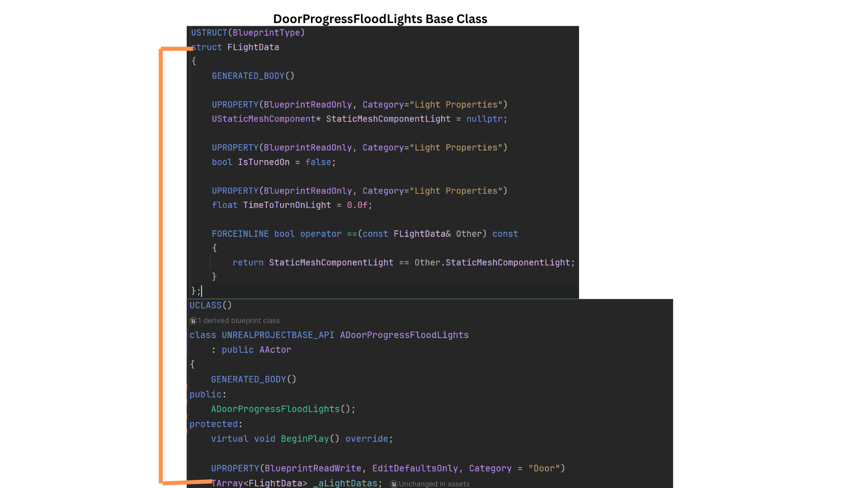Click GENERATED_BODY() inside the FLightData struct

[x=253, y=76]
